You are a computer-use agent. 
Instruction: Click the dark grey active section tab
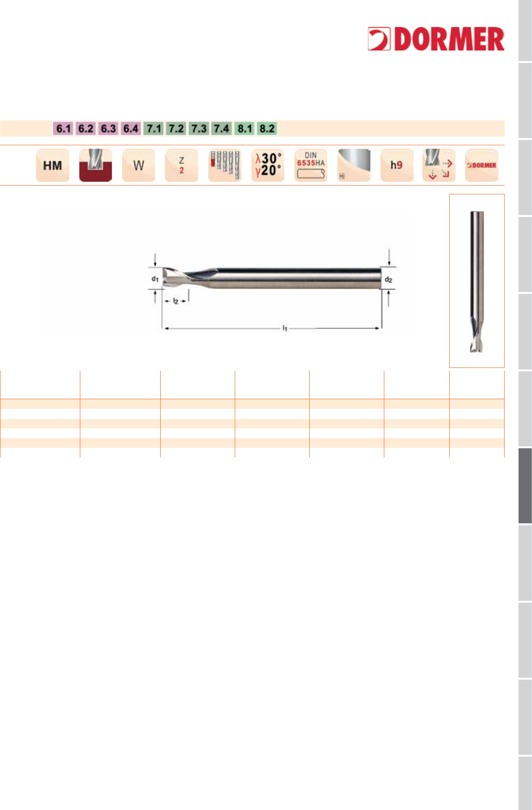click(x=525, y=485)
